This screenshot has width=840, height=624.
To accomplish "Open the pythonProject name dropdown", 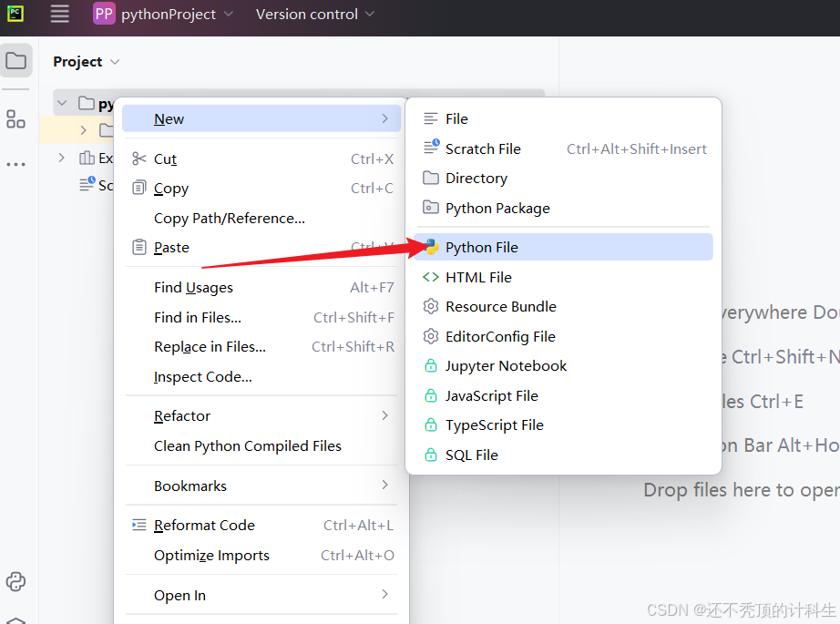I will pos(177,14).
